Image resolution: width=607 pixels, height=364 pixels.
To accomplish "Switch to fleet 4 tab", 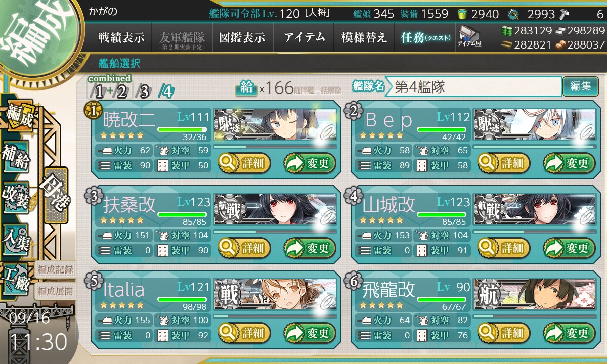I will (x=166, y=92).
